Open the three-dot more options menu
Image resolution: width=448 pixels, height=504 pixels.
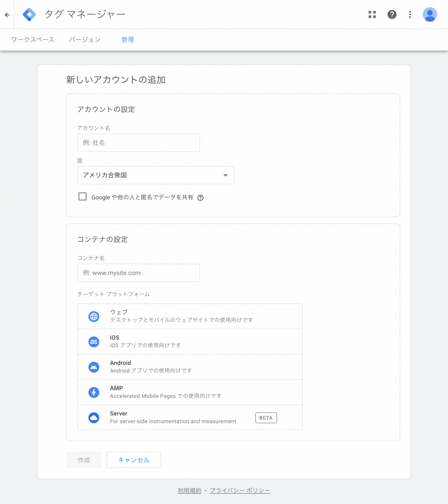pos(410,14)
